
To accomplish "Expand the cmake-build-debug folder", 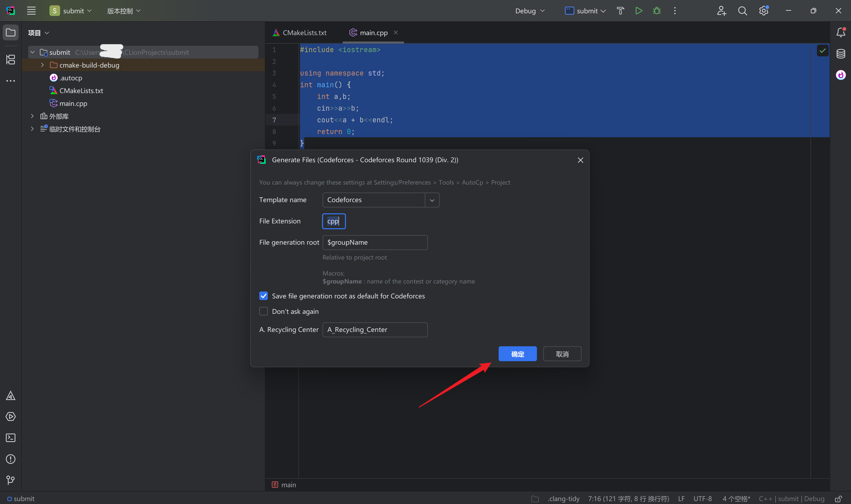I will [x=42, y=65].
